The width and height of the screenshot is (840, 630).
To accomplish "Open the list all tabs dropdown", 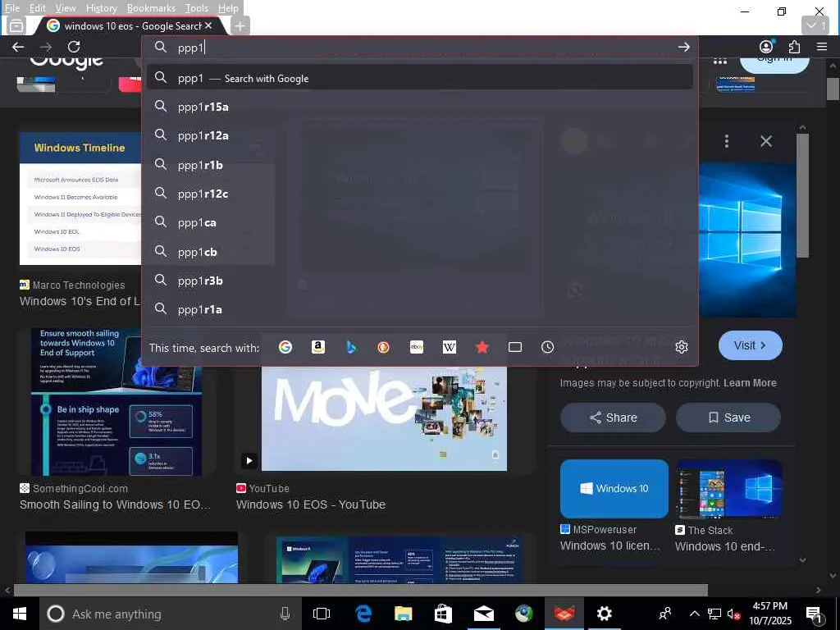I will pos(815,25).
